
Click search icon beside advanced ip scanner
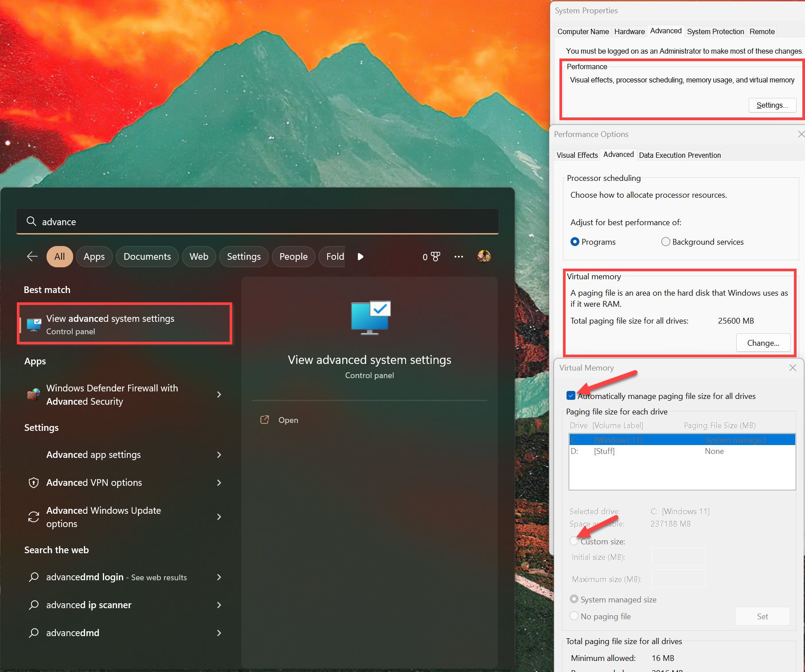coord(34,605)
